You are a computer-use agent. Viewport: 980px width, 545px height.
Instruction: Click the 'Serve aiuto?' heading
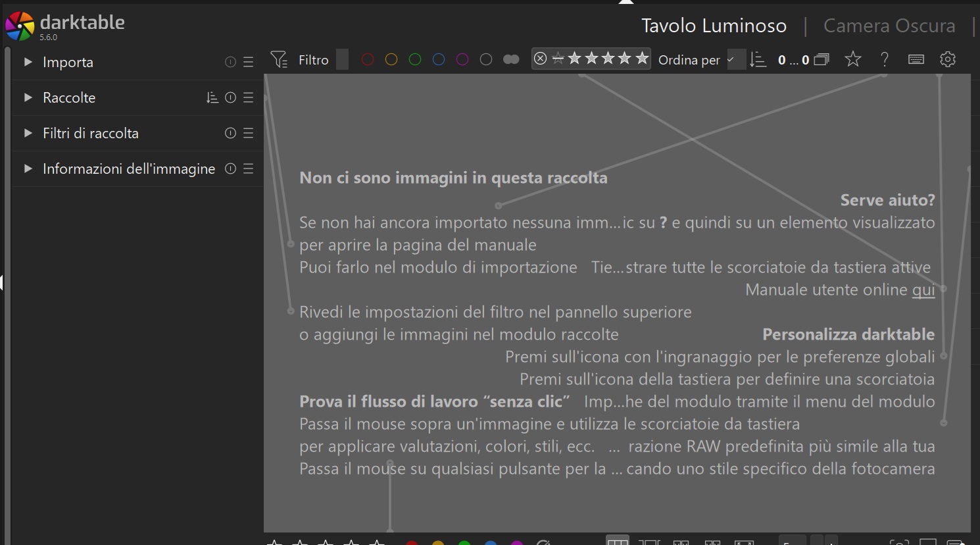tap(887, 200)
